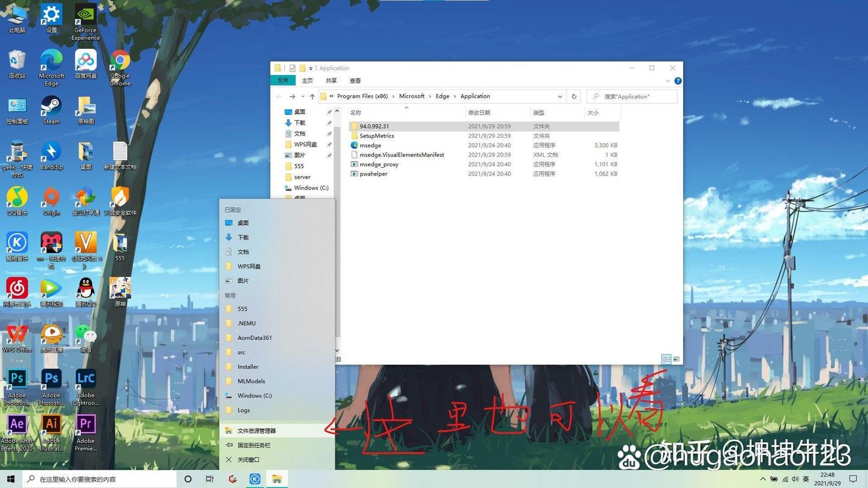The width and height of the screenshot is (868, 488).
Task: Switch to the 查看 ribbon tab
Action: click(355, 80)
